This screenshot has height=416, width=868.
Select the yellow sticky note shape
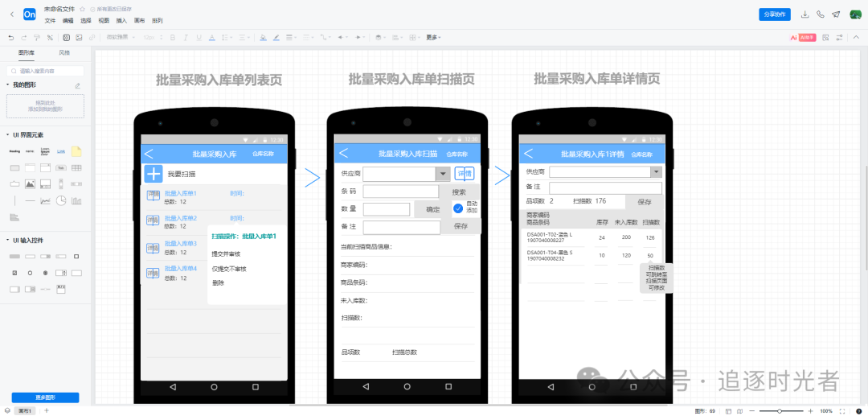pos(76,151)
